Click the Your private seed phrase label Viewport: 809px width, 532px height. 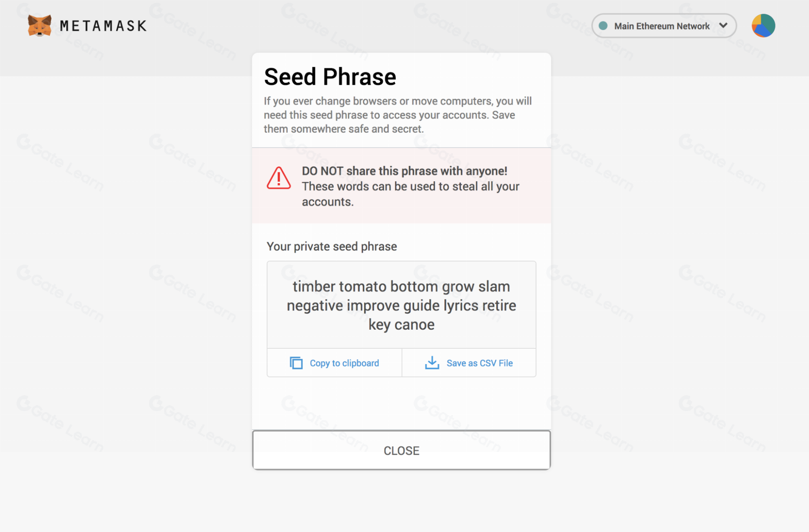coord(332,246)
